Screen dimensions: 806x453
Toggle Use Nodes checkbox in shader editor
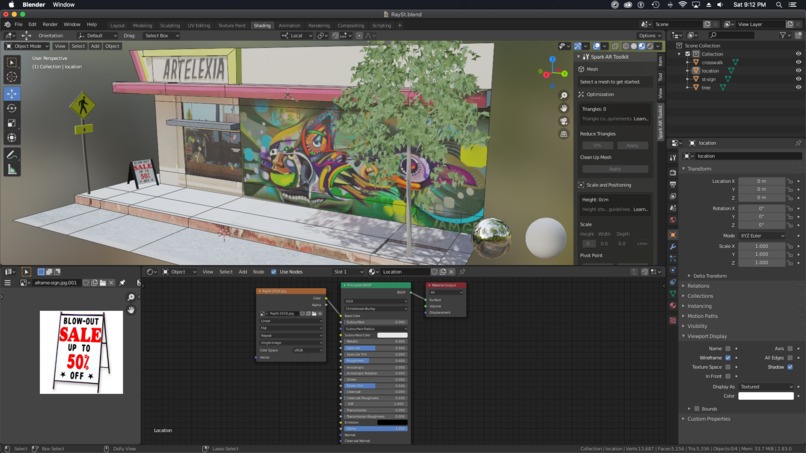click(x=273, y=272)
